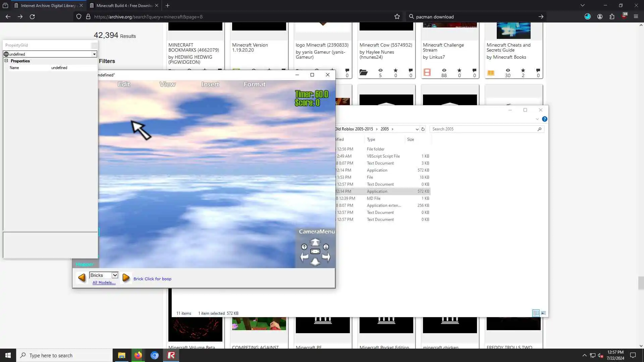This screenshot has width=644, height=362.
Task: Go to next model with orange right arrow
Action: point(126,278)
